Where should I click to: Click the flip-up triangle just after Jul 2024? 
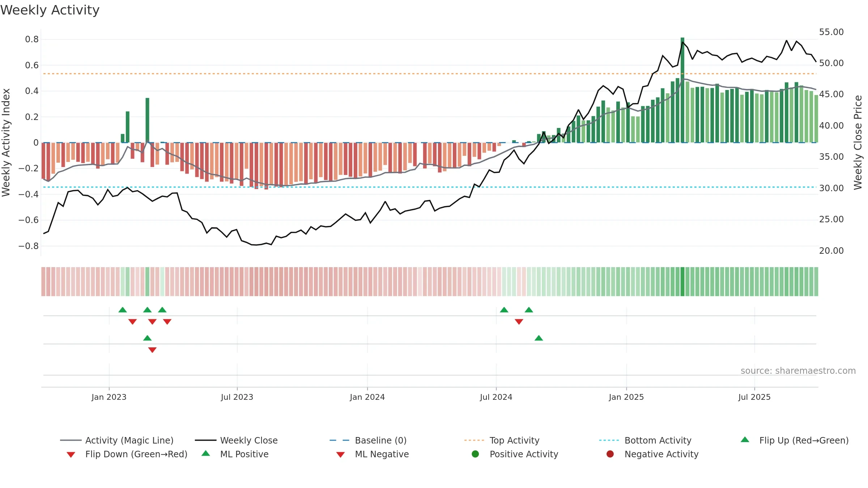point(504,310)
